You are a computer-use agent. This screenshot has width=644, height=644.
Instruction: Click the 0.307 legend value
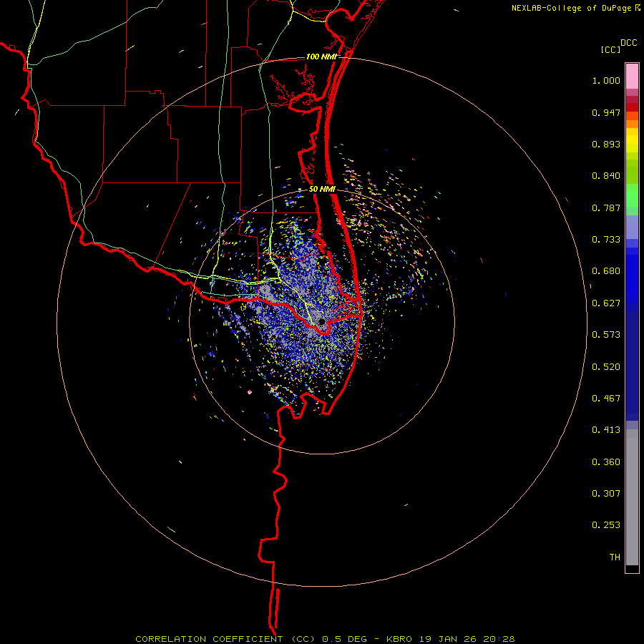point(606,494)
